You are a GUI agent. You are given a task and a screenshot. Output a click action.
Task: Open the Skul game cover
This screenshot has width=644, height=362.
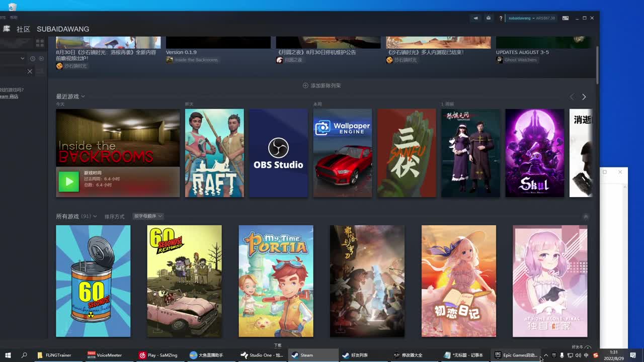click(535, 153)
